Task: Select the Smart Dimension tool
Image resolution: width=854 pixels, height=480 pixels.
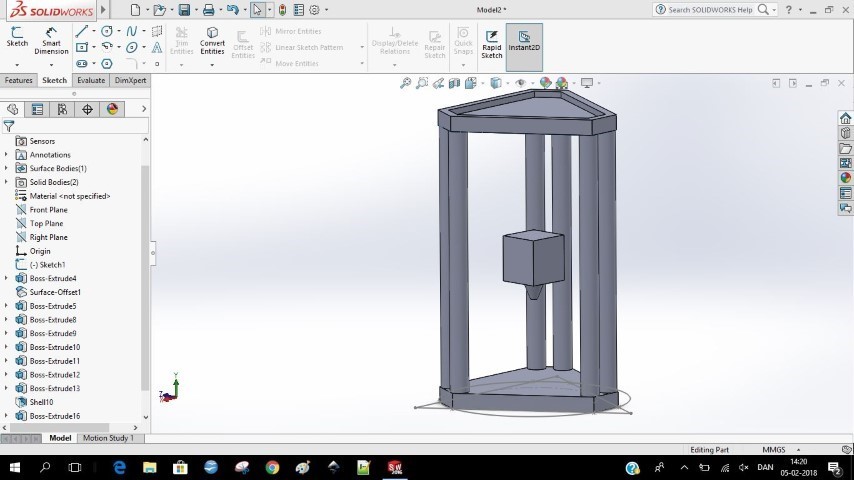Action: [x=51, y=40]
